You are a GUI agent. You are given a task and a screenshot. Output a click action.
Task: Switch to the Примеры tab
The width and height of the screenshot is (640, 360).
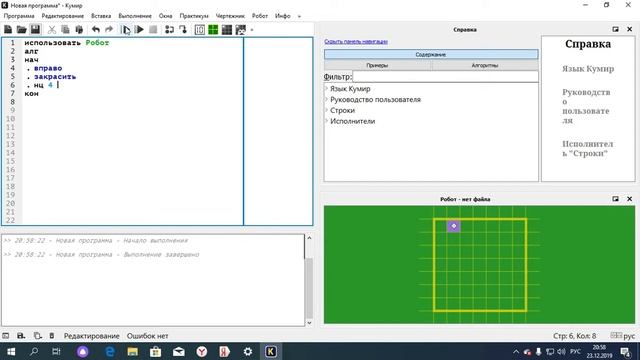pos(377,65)
